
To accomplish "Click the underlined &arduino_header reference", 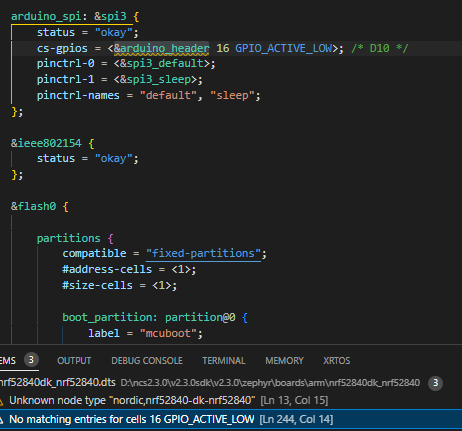I will coord(161,48).
